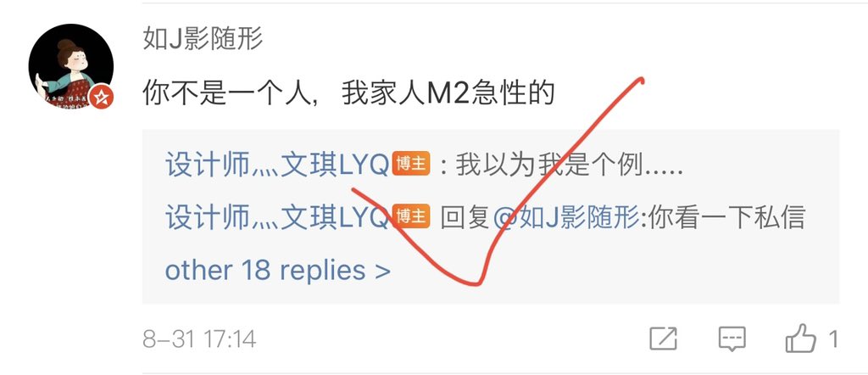The width and height of the screenshot is (868, 375).
Task: Tap the repost share icon
Action: [663, 338]
